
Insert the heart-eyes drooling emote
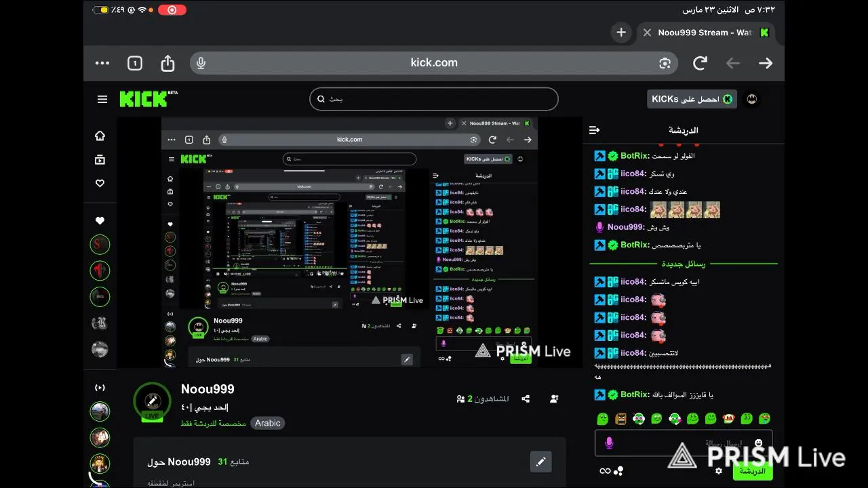(764, 419)
